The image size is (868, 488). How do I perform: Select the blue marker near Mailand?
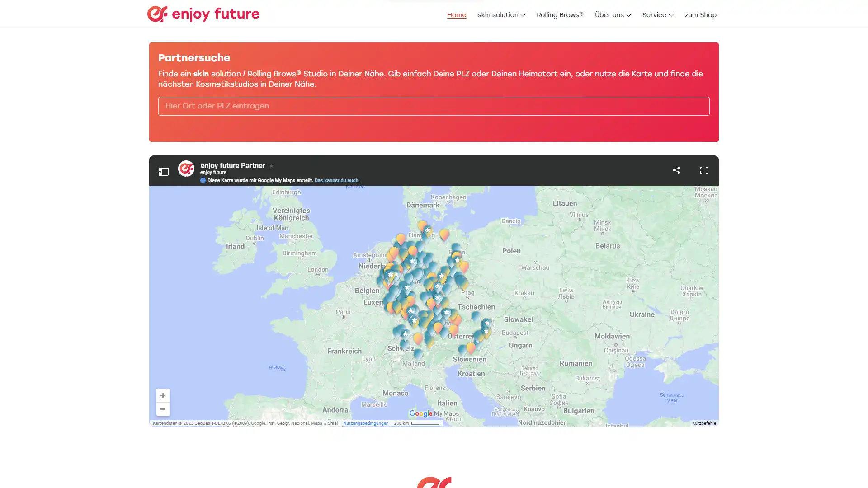pyautogui.click(x=418, y=354)
